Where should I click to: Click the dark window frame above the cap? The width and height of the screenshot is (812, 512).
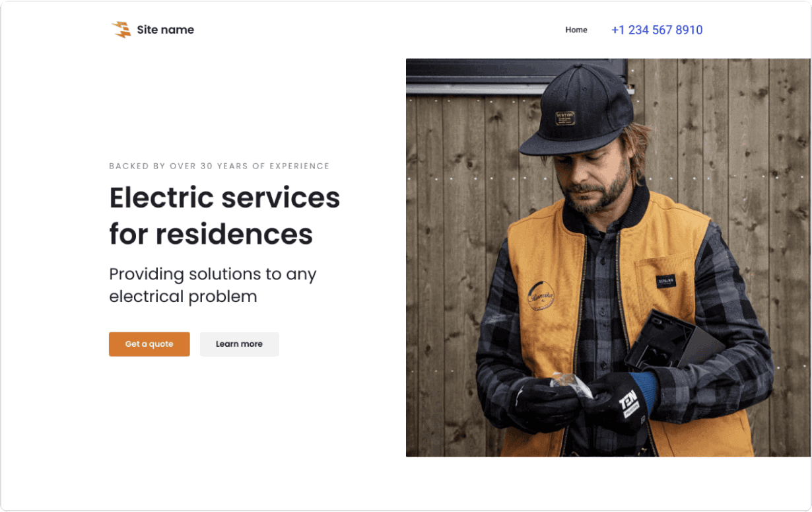click(516, 75)
